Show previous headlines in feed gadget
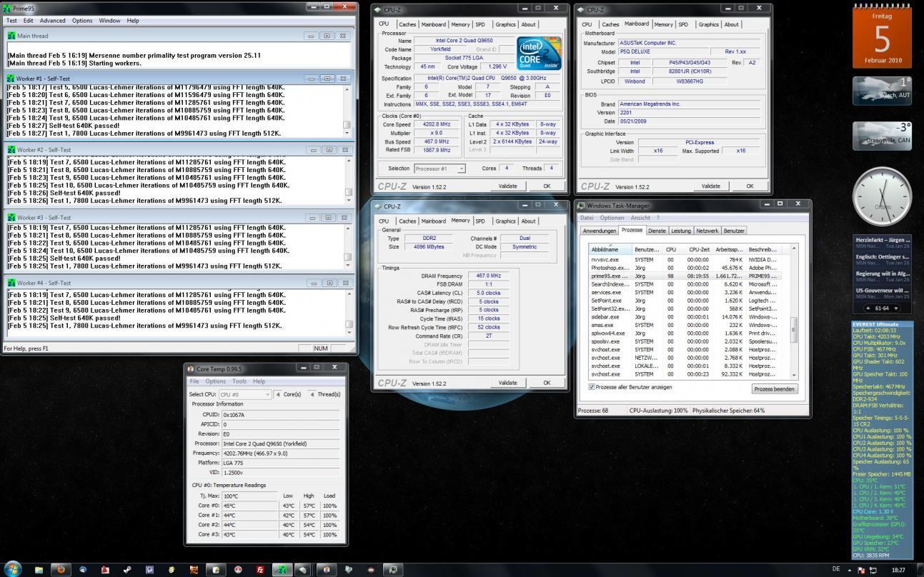This screenshot has height=577, width=924. 868,308
